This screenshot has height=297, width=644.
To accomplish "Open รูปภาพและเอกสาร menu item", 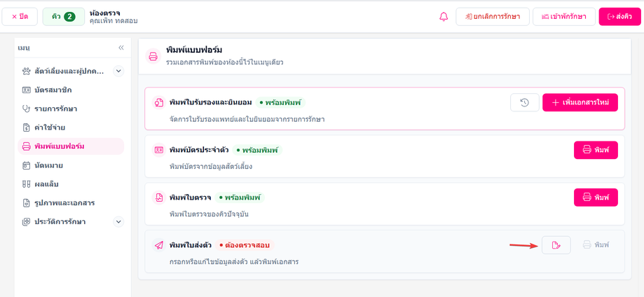I will [71, 203].
